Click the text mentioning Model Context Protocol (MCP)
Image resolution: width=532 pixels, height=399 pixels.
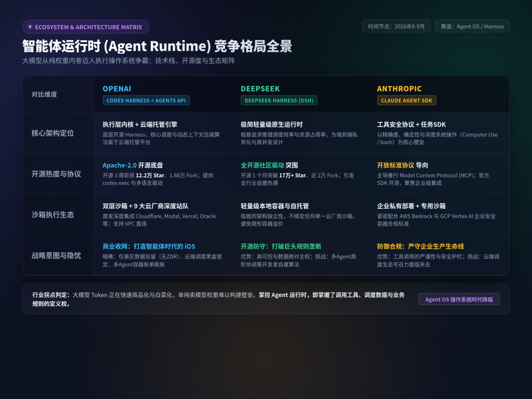(x=433, y=179)
